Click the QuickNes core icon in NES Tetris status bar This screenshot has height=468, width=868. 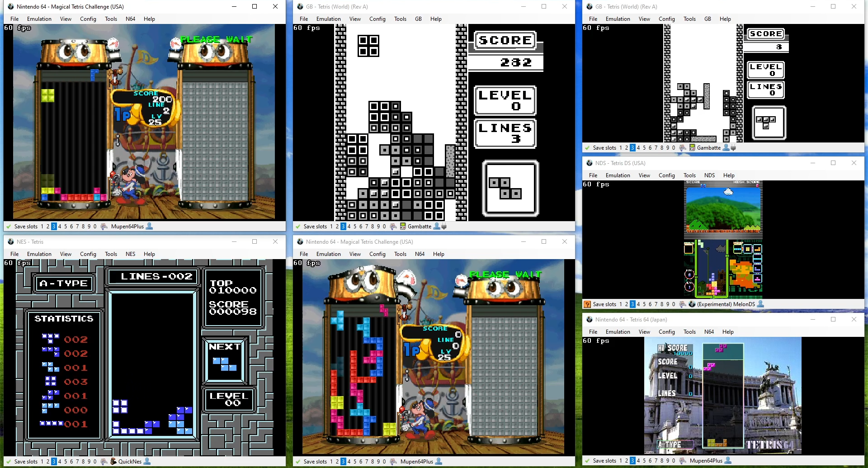113,462
